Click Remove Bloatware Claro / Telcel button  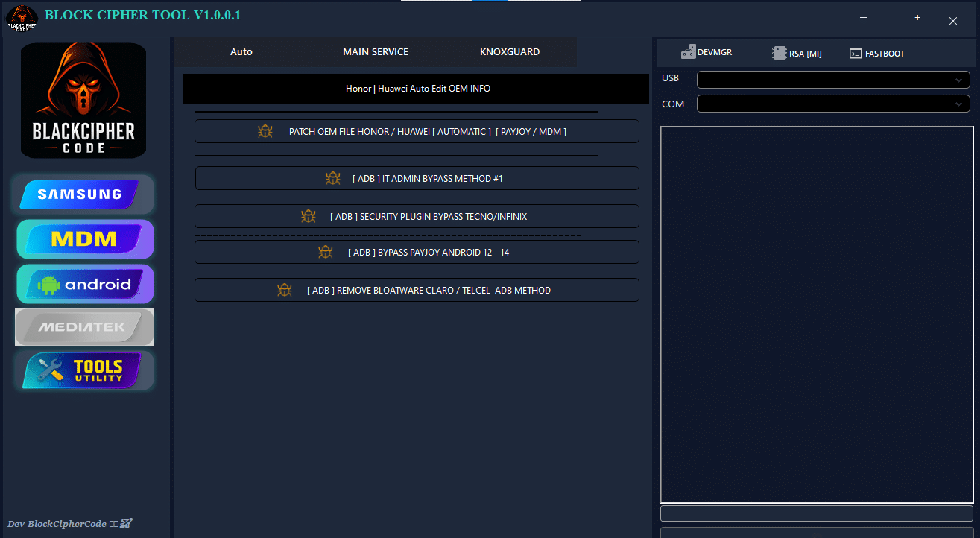(x=417, y=290)
